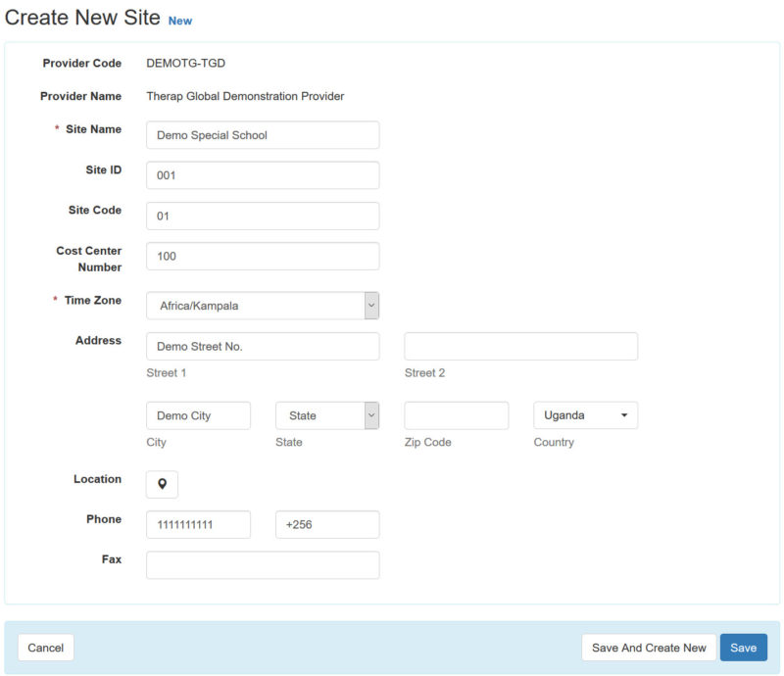784x676 pixels.
Task: Click Save And Create New
Action: pos(648,648)
